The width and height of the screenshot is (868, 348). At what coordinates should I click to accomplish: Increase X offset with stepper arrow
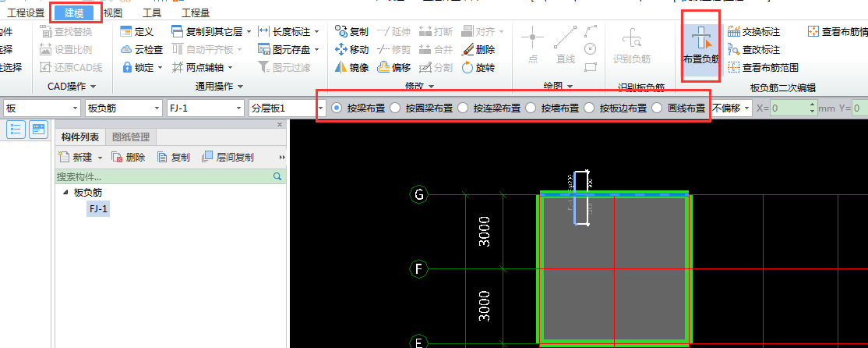[x=813, y=105]
